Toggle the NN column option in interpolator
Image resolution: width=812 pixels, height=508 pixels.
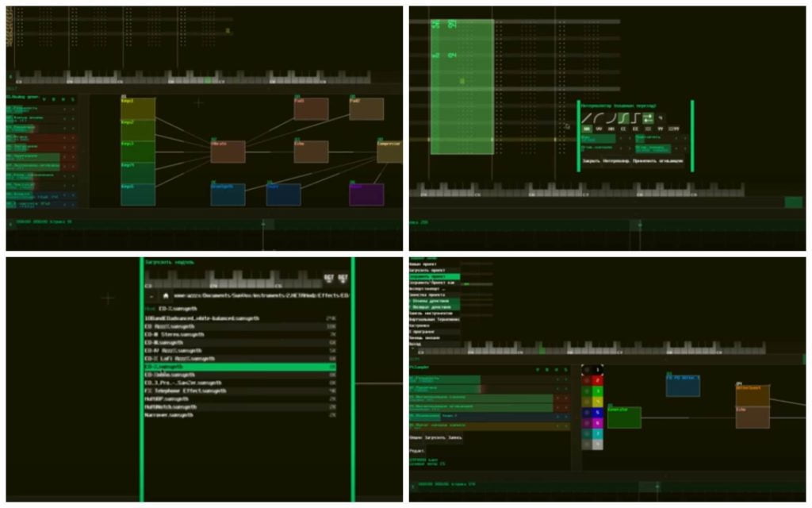click(x=587, y=129)
